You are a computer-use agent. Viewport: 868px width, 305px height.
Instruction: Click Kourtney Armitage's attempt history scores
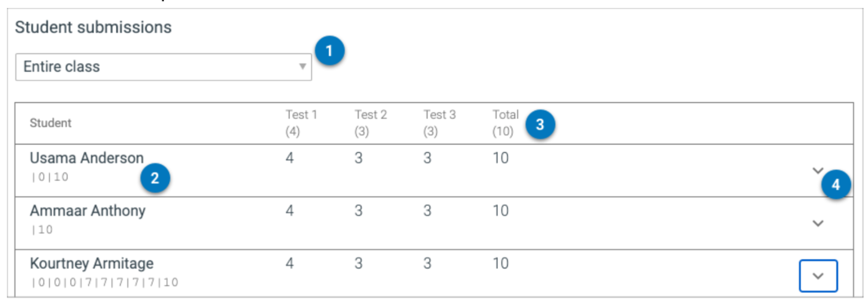coord(105,283)
